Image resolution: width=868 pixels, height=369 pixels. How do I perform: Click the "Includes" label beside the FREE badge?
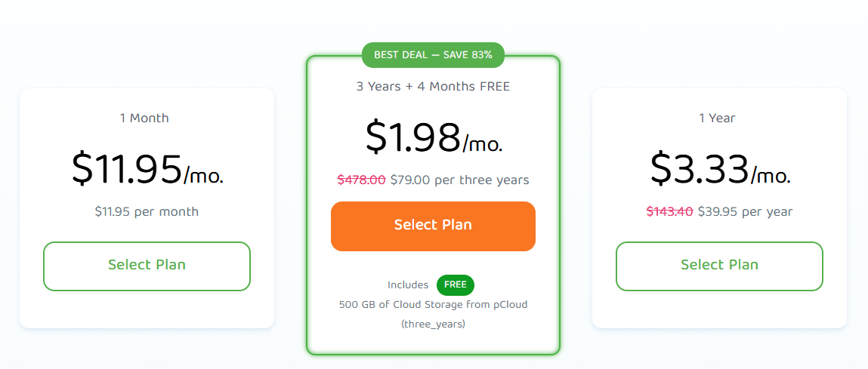[x=408, y=285]
